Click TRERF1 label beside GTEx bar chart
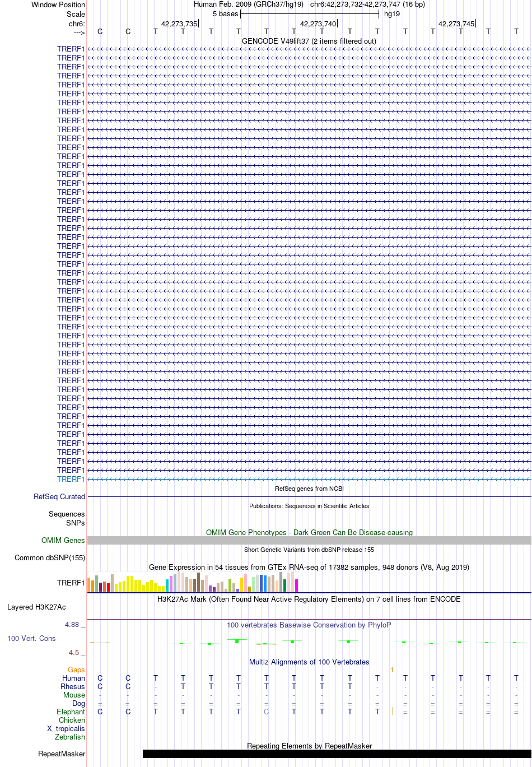 (x=71, y=583)
